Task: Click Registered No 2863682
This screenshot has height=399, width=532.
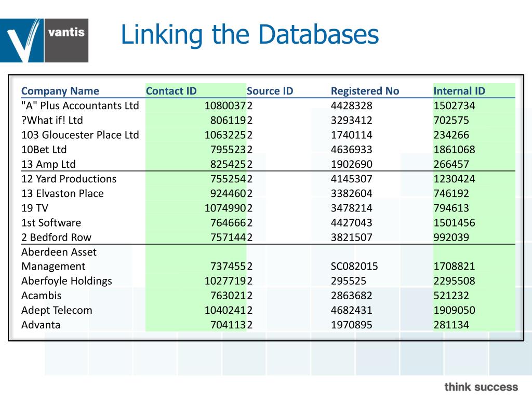Action: click(352, 296)
